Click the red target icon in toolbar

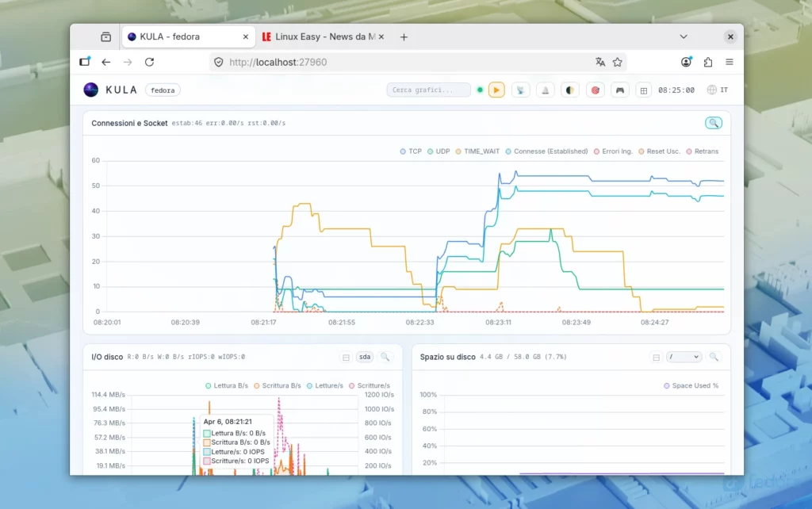coord(595,90)
